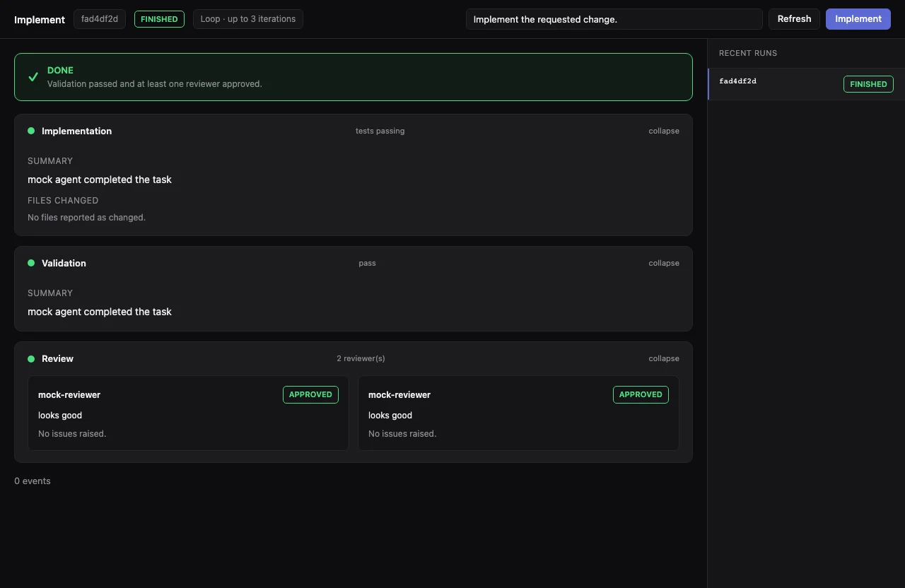905x588 pixels.
Task: Click the Validation section title
Action: pos(64,263)
